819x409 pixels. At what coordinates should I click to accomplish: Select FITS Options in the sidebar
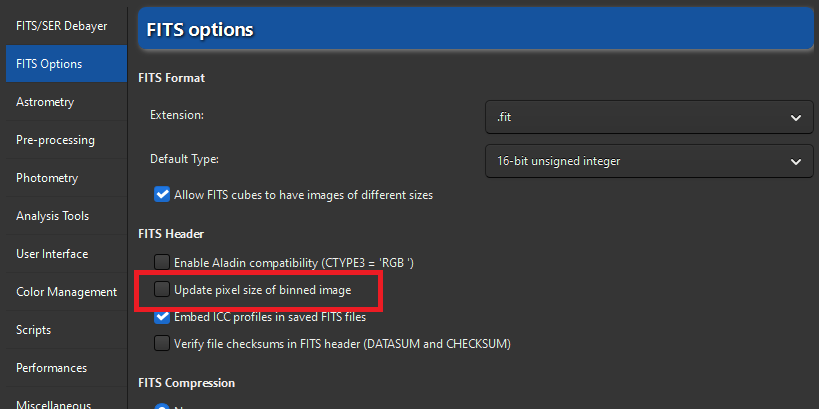pyautogui.click(x=50, y=63)
